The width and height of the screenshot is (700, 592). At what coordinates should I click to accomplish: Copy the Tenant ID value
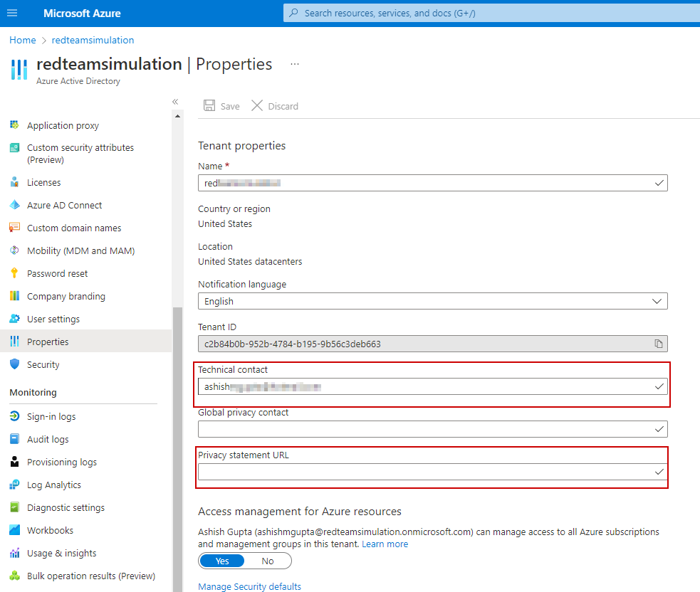point(659,343)
